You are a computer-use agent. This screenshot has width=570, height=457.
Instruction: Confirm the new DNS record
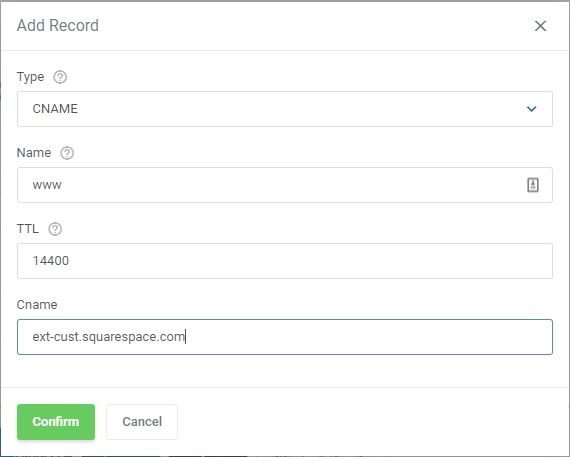(x=56, y=422)
